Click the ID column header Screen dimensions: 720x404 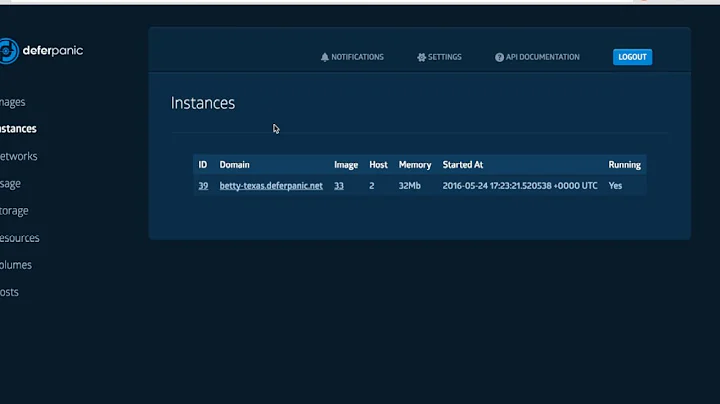coord(202,165)
